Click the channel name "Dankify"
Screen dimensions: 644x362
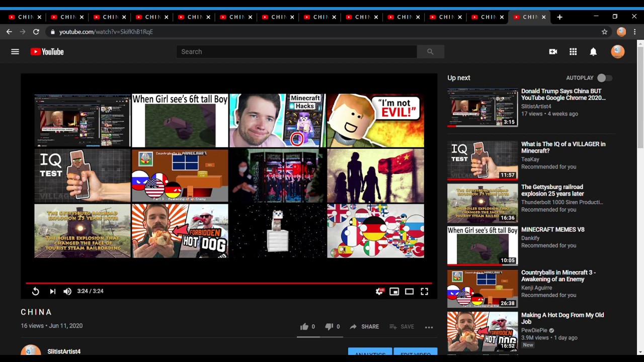click(x=531, y=238)
